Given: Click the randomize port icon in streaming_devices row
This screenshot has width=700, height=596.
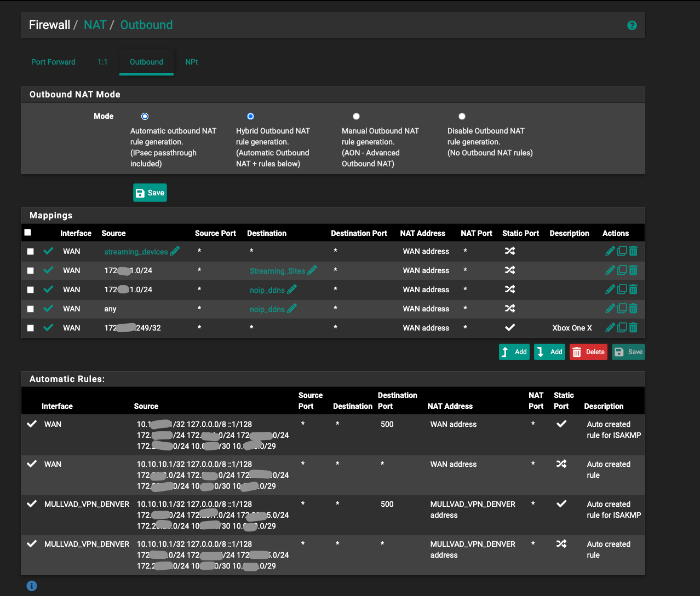Looking at the screenshot, I should click(510, 251).
